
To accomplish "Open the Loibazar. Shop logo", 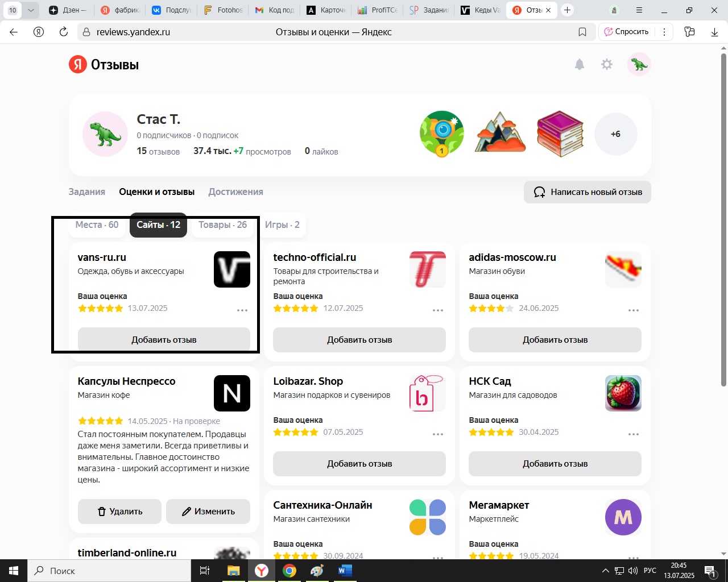I will (x=428, y=393).
